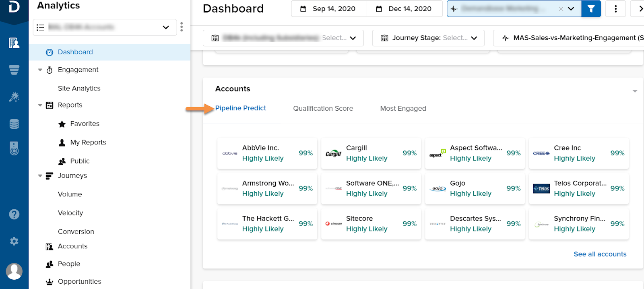Open the Cree Inc account card
The image size is (644, 289).
[579, 153]
